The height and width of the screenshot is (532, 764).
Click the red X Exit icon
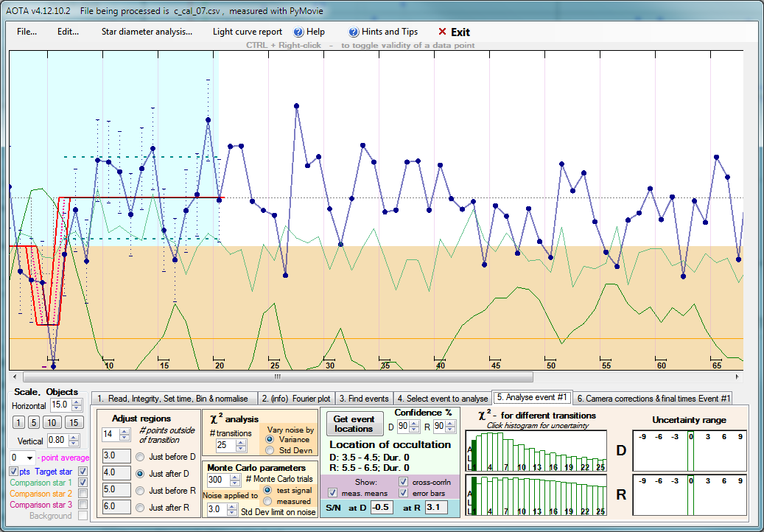443,32
